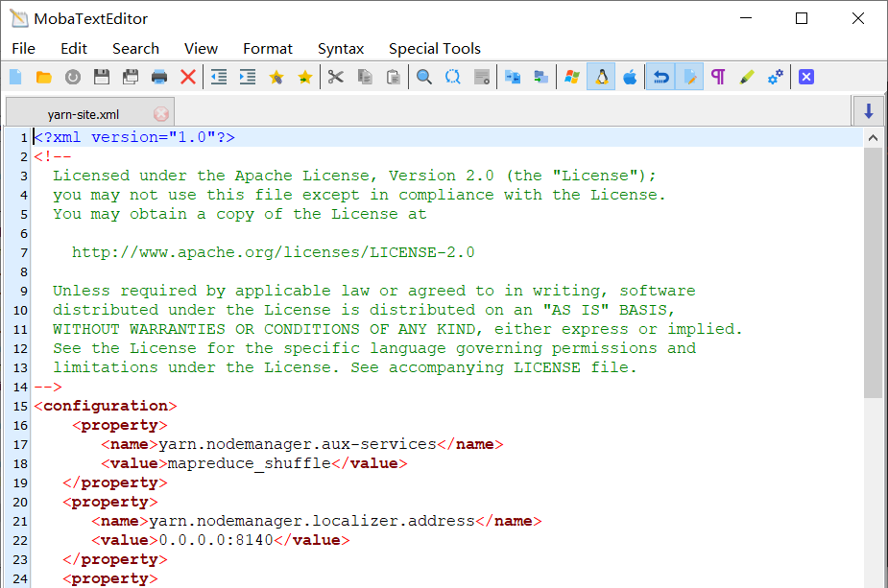
Task: Open Find and Replace icon
Action: [452, 77]
